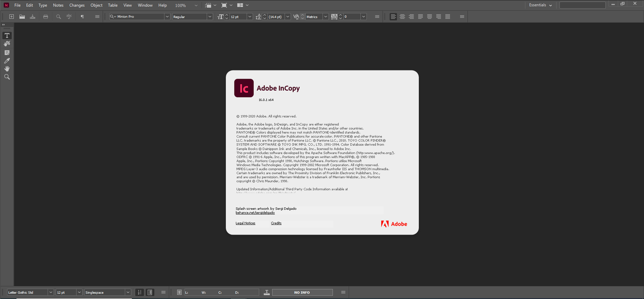Open galley appearance options menu in bottom bar
644x299 pixels.
pyautogui.click(x=163, y=292)
